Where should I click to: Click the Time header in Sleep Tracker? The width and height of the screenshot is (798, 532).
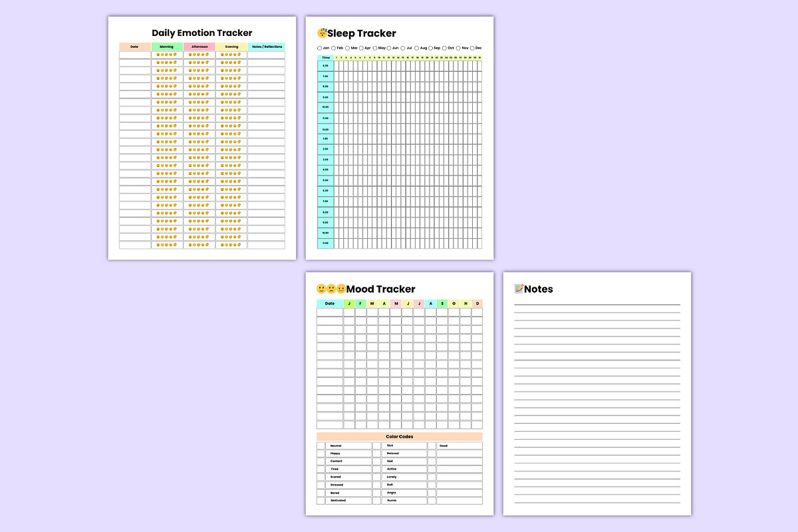326,58
